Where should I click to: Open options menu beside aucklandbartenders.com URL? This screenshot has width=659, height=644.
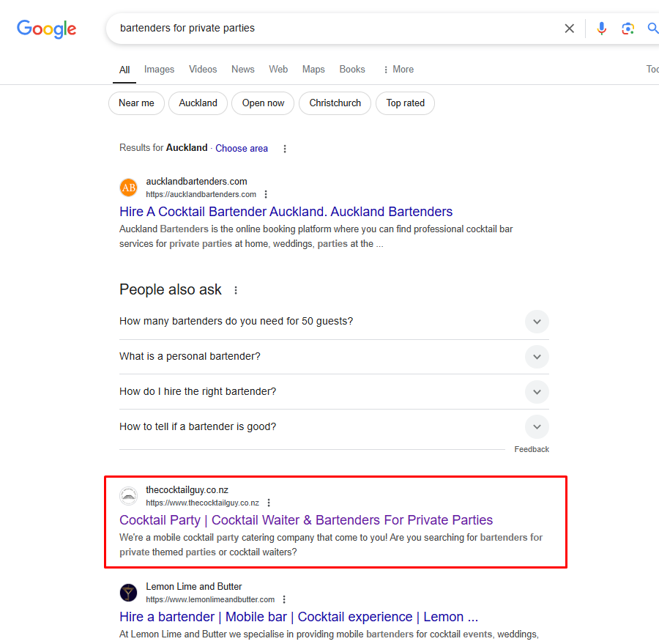(266, 194)
